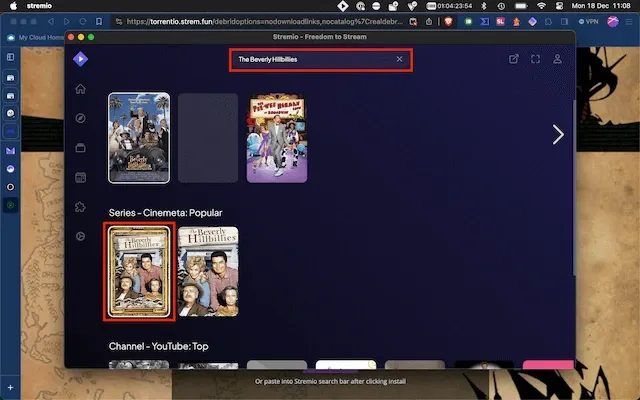Open the battery status in the menu bar
640x400 pixels.
tap(521, 6)
